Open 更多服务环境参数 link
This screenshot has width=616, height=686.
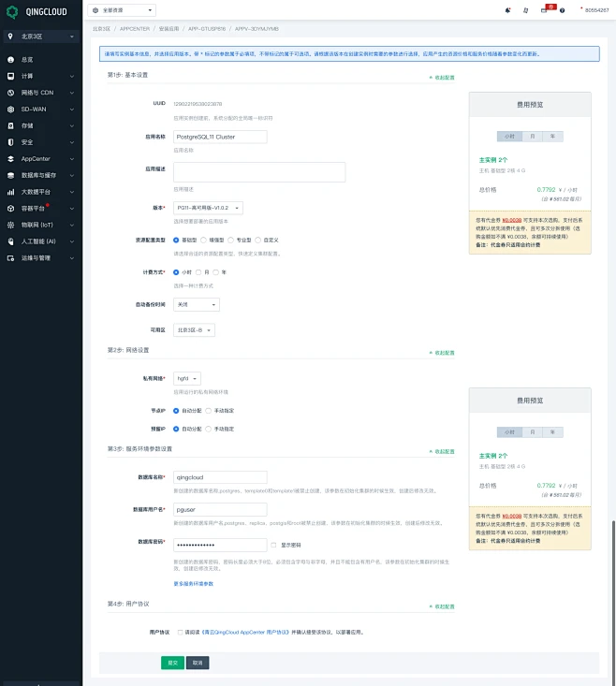(x=193, y=583)
